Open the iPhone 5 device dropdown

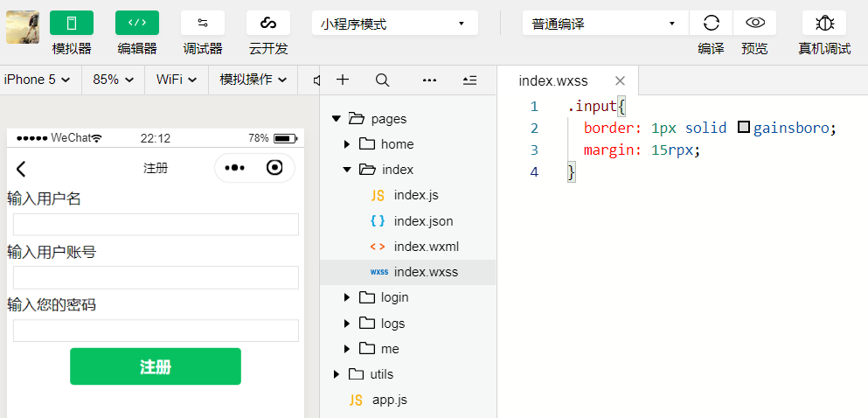36,80
